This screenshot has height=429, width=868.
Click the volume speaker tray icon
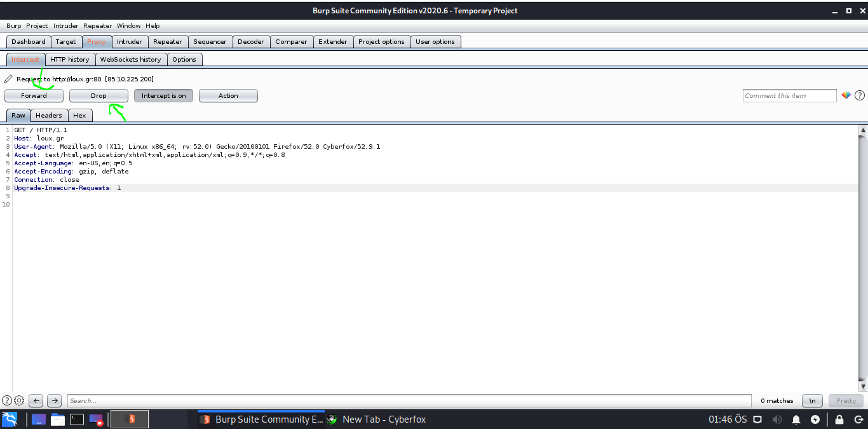pos(776,419)
